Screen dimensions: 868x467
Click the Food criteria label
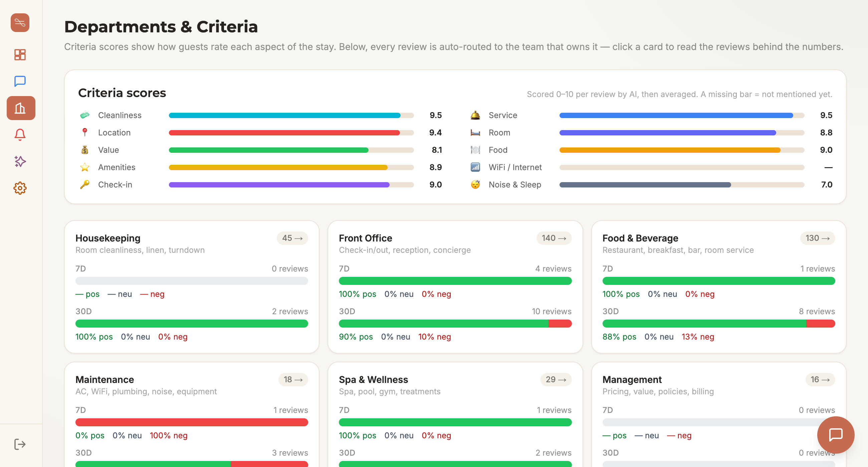[498, 150]
